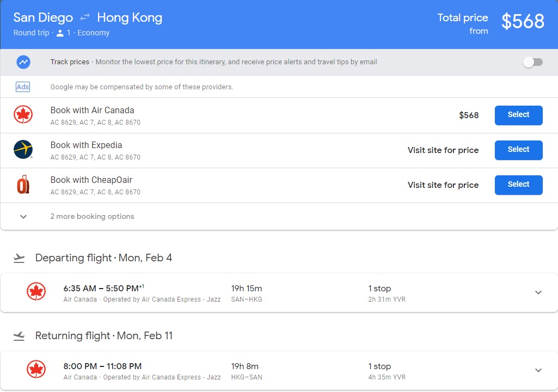The height and width of the screenshot is (392, 558).
Task: Select the Book with Air Canada option
Action: click(518, 115)
